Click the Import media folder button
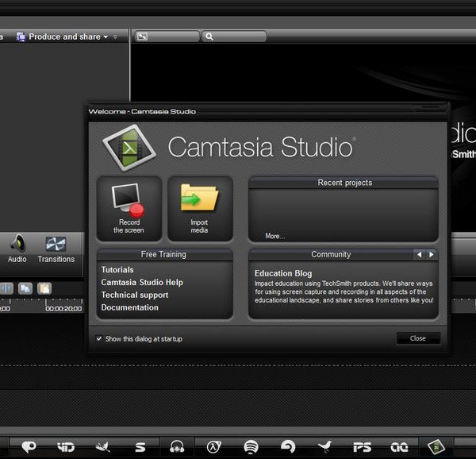Screen dimensions: 476x459 [x=200, y=208]
